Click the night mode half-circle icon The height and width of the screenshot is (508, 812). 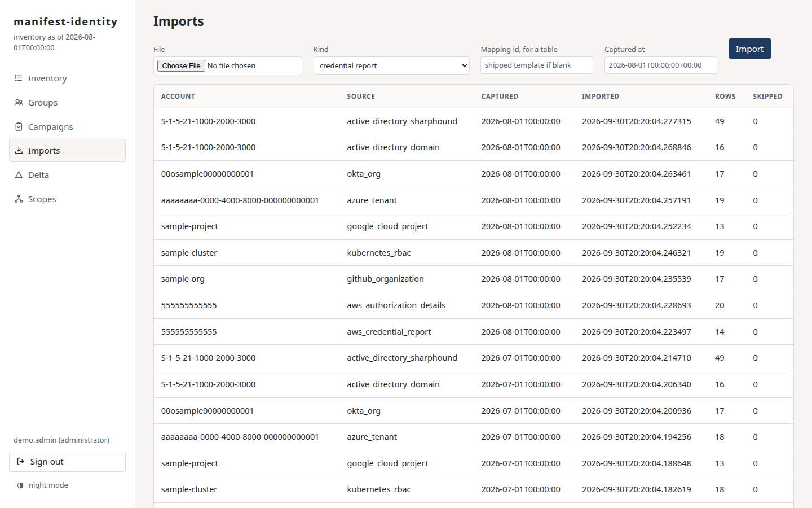click(x=20, y=485)
